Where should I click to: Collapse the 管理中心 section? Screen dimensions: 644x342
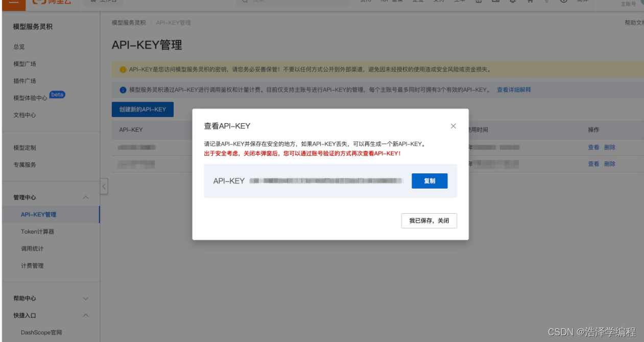tap(85, 197)
